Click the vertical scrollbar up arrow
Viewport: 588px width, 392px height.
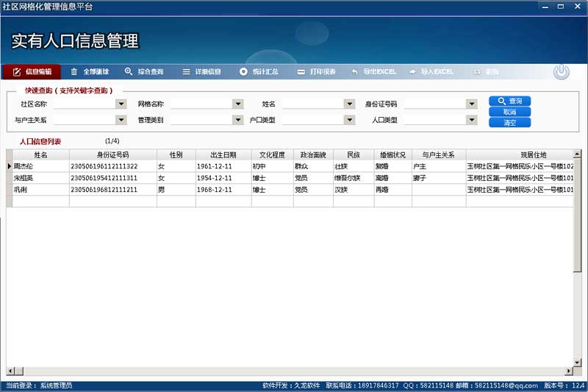pos(577,154)
